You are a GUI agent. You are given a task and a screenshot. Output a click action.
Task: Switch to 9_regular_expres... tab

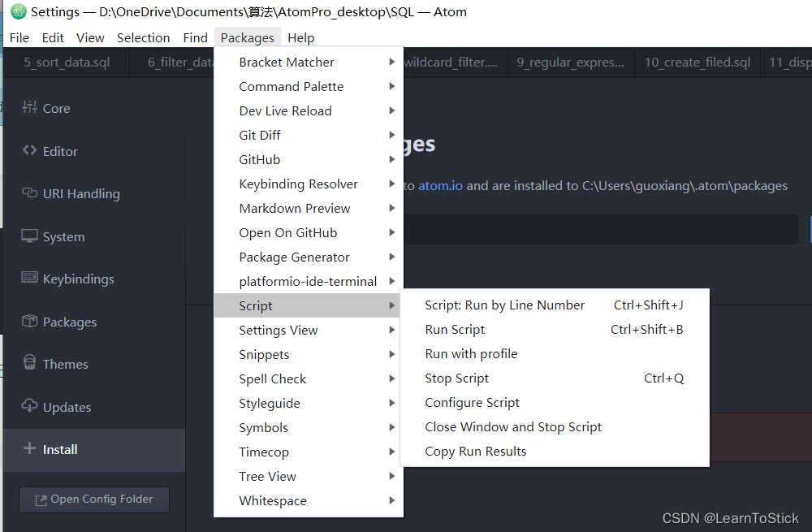pos(571,63)
